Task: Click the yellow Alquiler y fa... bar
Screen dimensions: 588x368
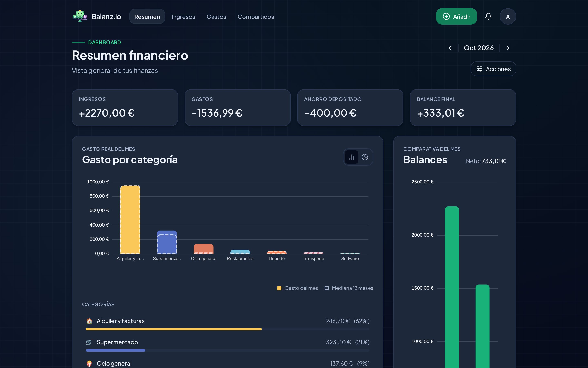Action: [x=130, y=220]
